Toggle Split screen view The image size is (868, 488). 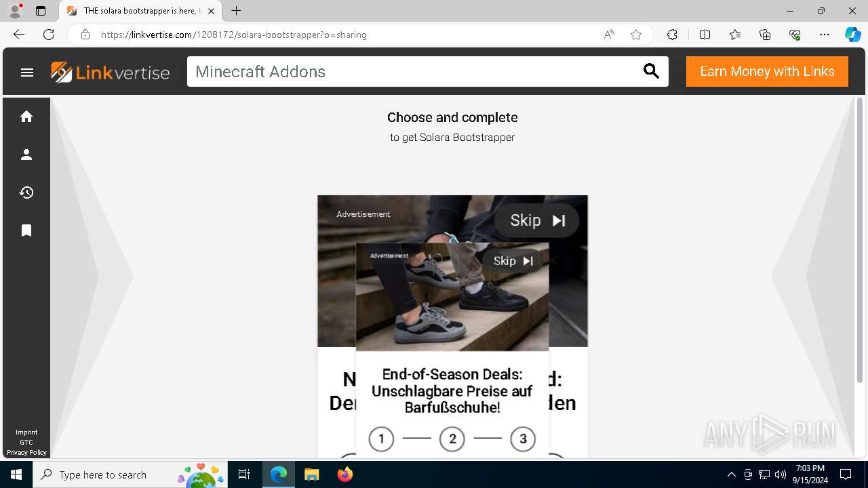tap(705, 35)
